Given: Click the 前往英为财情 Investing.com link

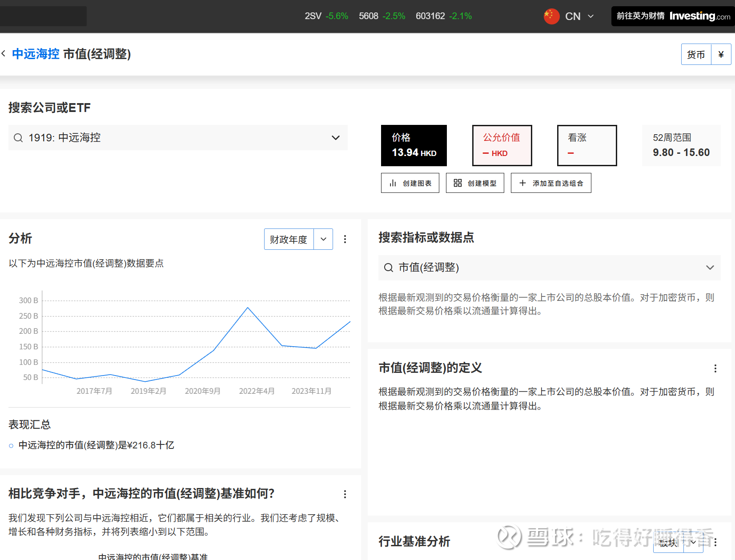Looking at the screenshot, I should [x=673, y=16].
